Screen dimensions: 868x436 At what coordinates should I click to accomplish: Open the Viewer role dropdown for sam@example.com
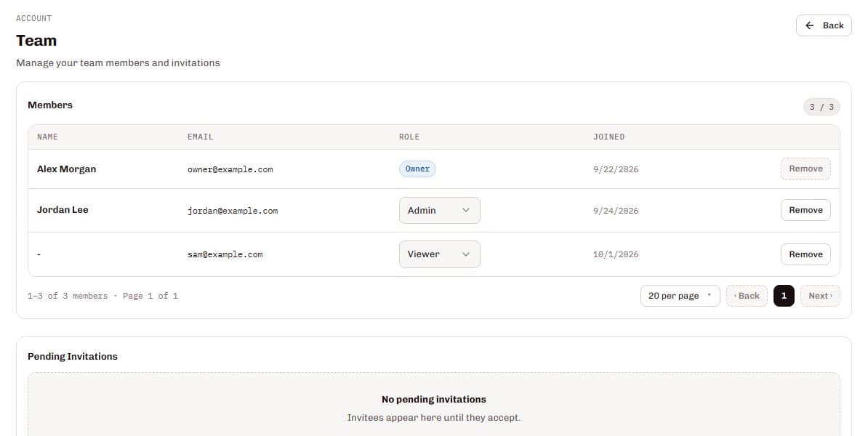click(440, 254)
